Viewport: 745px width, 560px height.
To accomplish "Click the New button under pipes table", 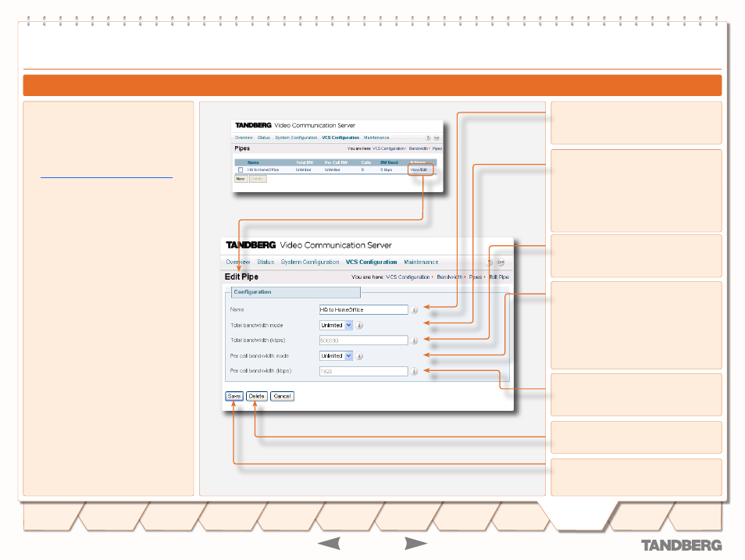I will (241, 179).
